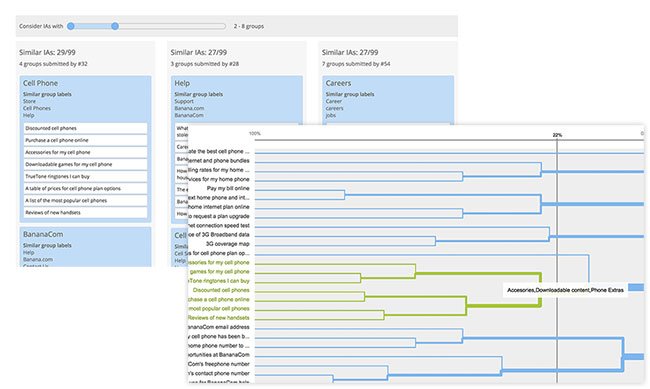650x389 pixels.
Task: Click the 'freephone number' dendrogram label
Action: pos(219,364)
